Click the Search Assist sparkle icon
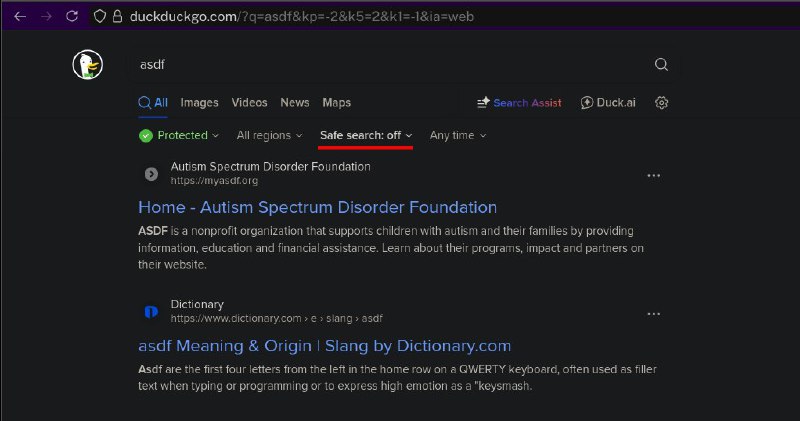This screenshot has height=421, width=800. pos(483,103)
